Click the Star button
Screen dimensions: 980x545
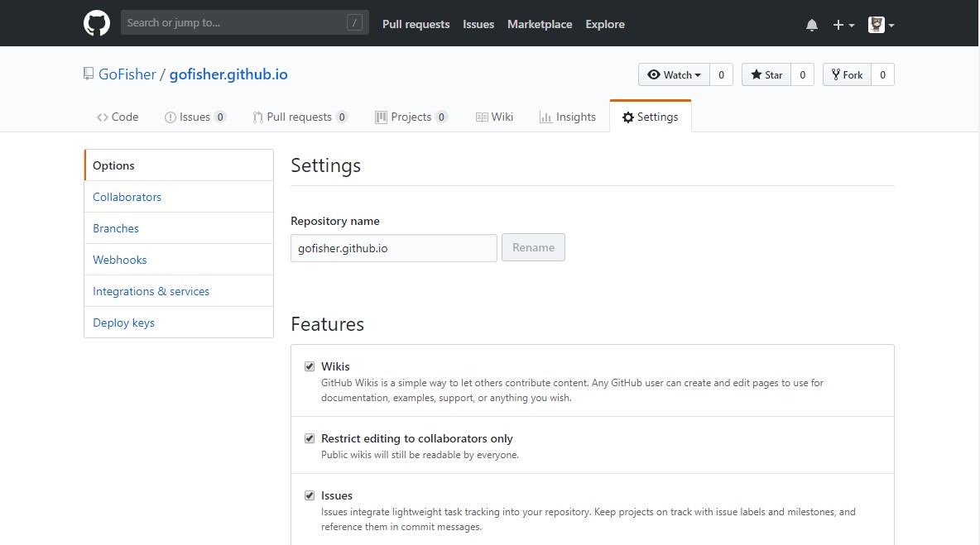[766, 74]
